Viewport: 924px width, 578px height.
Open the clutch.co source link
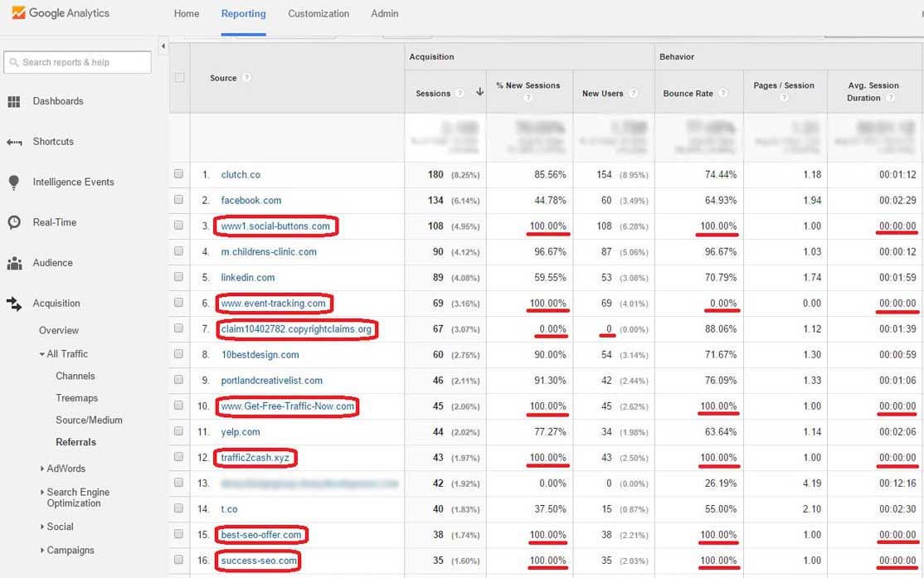(x=241, y=175)
